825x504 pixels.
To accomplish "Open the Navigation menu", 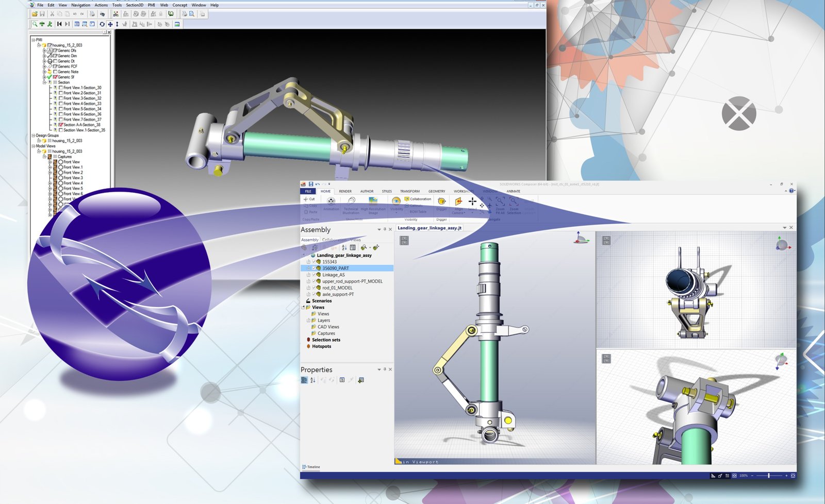I will pyautogui.click(x=81, y=5).
